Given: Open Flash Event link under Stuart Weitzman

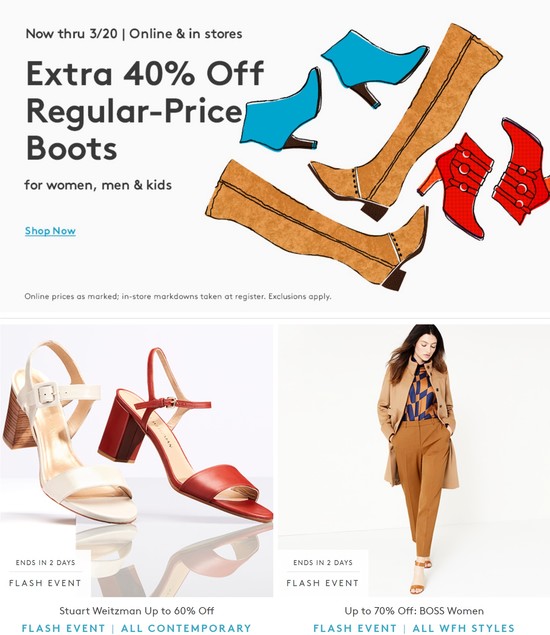Looking at the screenshot, I should pyautogui.click(x=63, y=628).
